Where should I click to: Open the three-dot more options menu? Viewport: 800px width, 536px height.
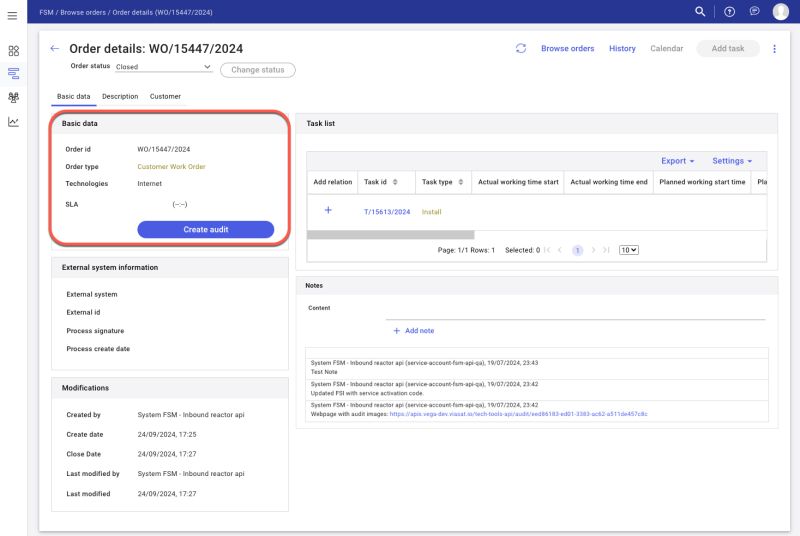pyautogui.click(x=774, y=49)
